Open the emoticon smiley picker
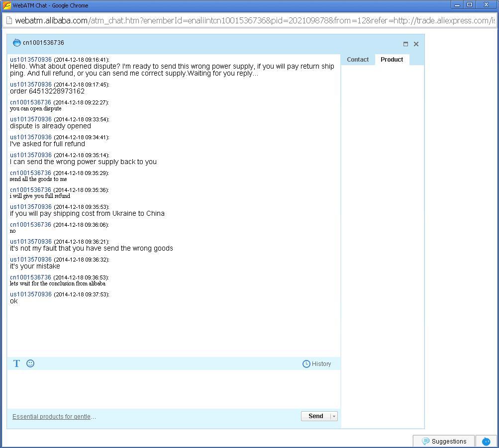Image resolution: width=499 pixels, height=448 pixels. click(x=30, y=363)
